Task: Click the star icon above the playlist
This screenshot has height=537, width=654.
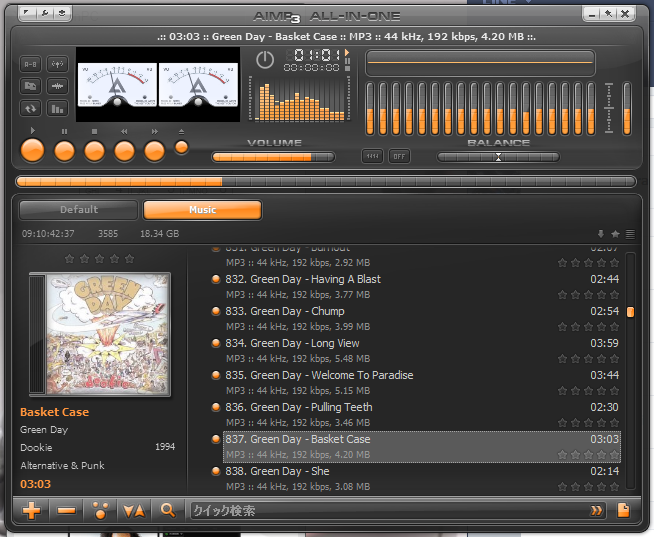Action: pos(615,234)
